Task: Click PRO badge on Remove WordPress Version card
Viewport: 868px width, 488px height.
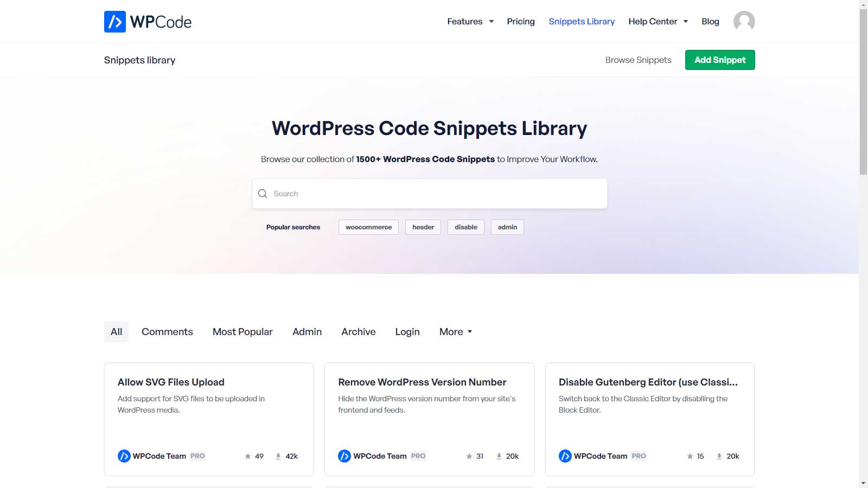Action: pos(418,456)
